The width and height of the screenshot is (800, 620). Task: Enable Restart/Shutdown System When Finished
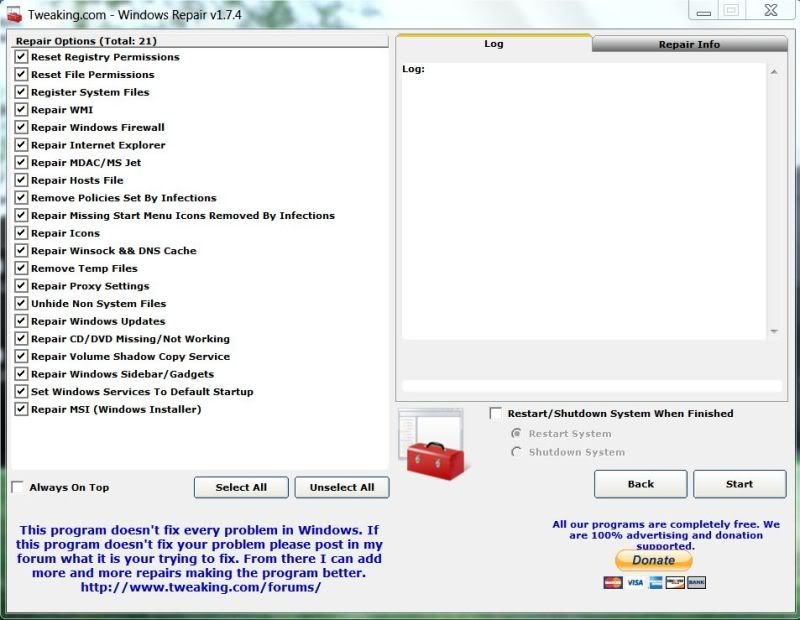pyautogui.click(x=495, y=413)
